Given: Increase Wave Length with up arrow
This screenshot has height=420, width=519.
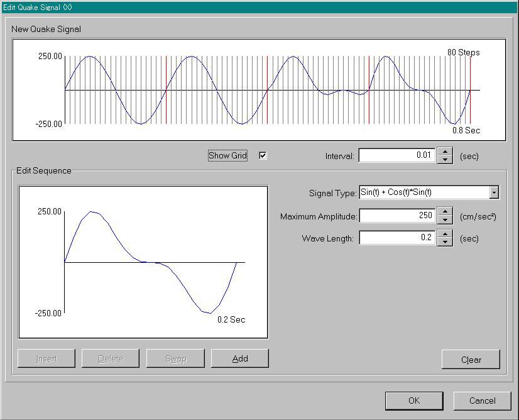Looking at the screenshot, I should pos(445,235).
